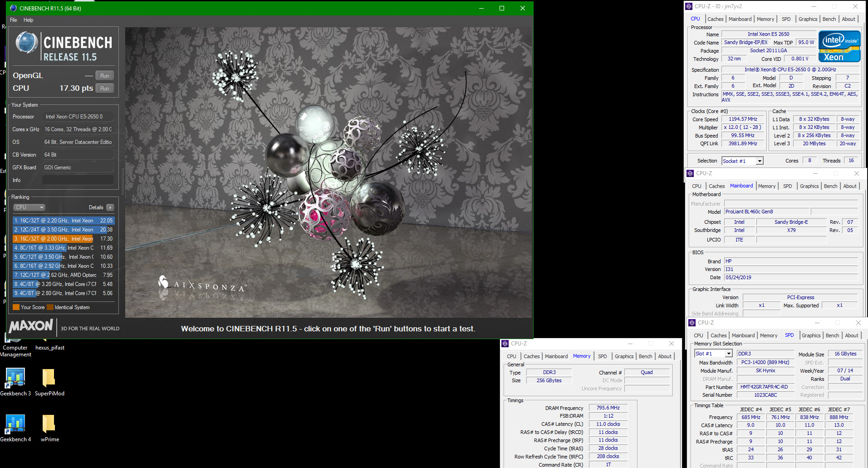Screen dimensions: 868x468
Task: Run the CPU benchmark
Action: point(105,88)
